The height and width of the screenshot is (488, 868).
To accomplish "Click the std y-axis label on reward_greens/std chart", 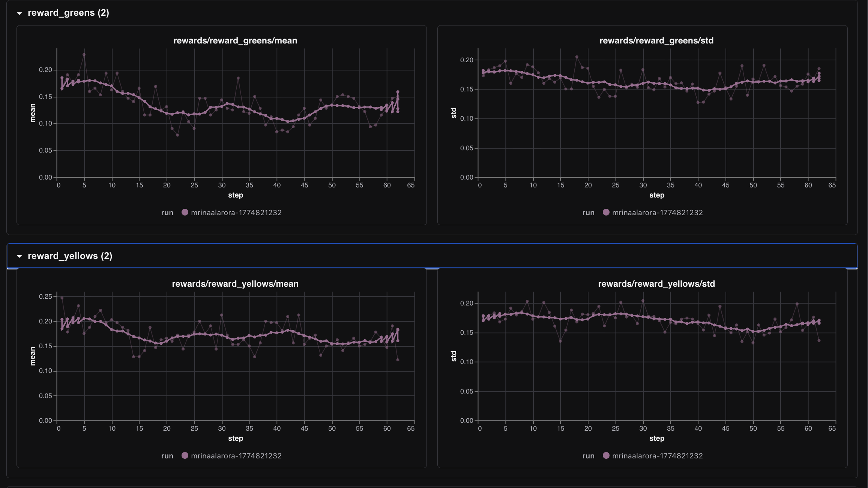I will [454, 113].
